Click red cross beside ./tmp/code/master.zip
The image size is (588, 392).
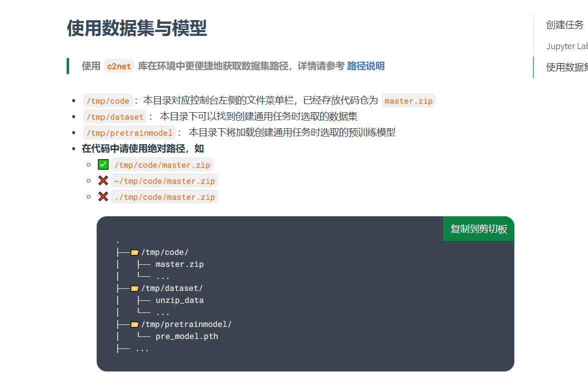(x=103, y=196)
